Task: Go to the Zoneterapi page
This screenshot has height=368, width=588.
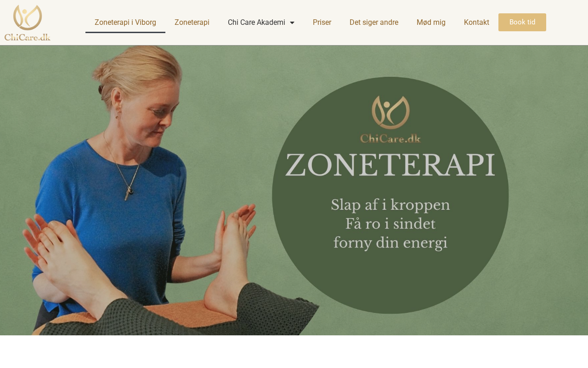Action: coord(192,22)
